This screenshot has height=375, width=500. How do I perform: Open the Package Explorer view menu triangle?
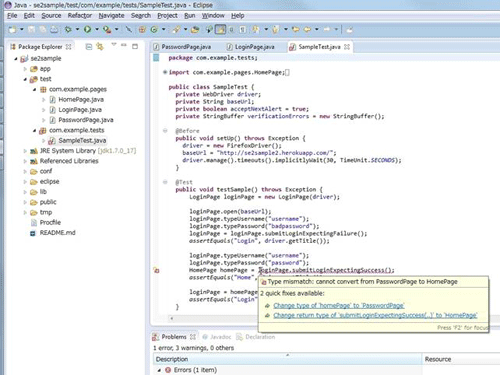pos(114,45)
